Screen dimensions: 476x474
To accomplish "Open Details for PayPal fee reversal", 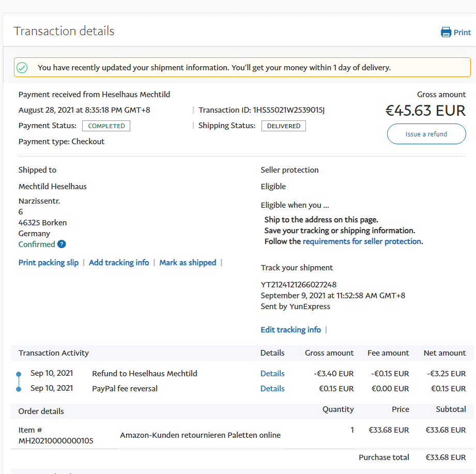I will click(x=272, y=389).
